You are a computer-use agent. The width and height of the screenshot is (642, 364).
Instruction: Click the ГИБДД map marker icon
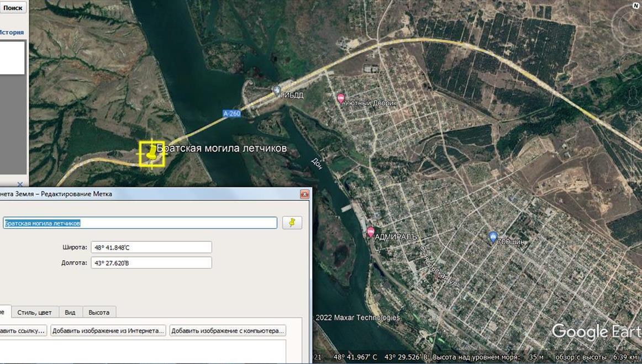click(277, 91)
